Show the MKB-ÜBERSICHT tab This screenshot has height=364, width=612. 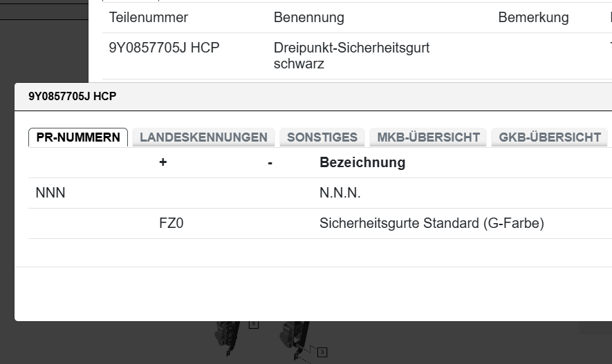tap(428, 137)
